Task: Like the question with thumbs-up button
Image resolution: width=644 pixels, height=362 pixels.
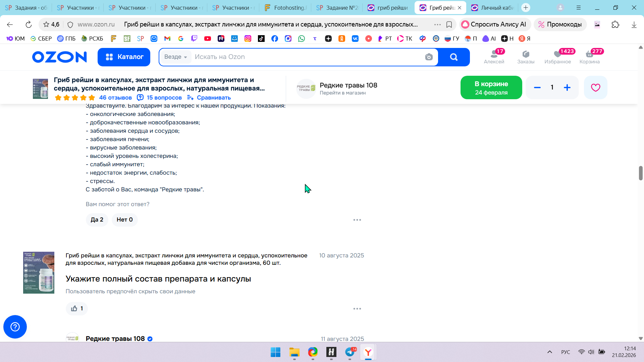Action: click(76, 308)
